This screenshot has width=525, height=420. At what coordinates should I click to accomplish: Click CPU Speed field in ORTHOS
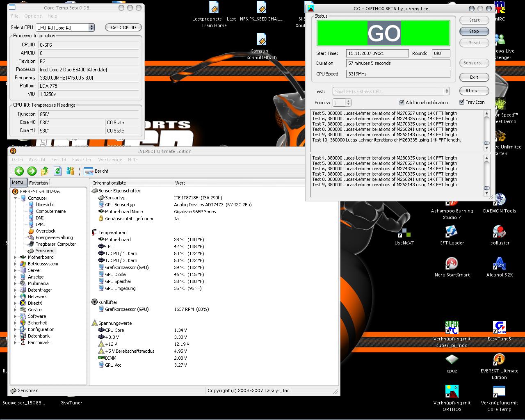click(x=398, y=74)
